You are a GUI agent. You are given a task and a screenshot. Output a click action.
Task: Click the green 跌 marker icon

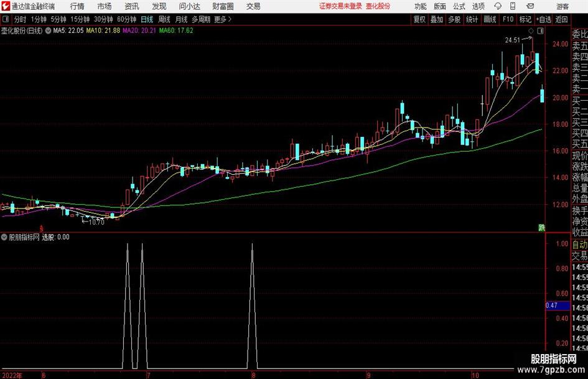click(x=541, y=227)
